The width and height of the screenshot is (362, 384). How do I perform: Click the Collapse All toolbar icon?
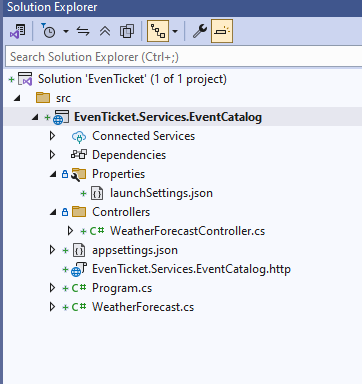coord(105,31)
